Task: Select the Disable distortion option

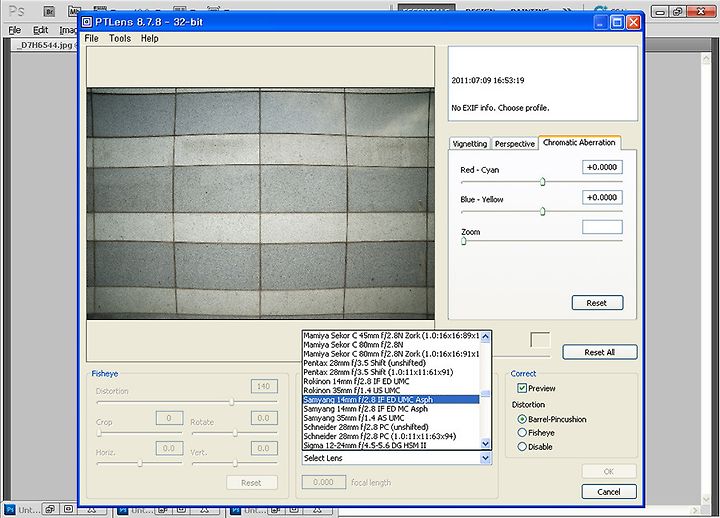Action: point(522,446)
